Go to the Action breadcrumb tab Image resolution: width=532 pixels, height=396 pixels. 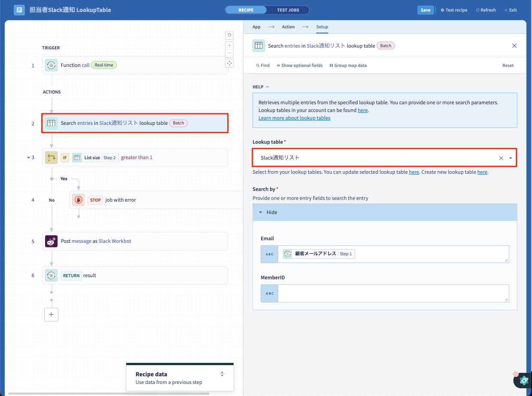pyautogui.click(x=288, y=27)
